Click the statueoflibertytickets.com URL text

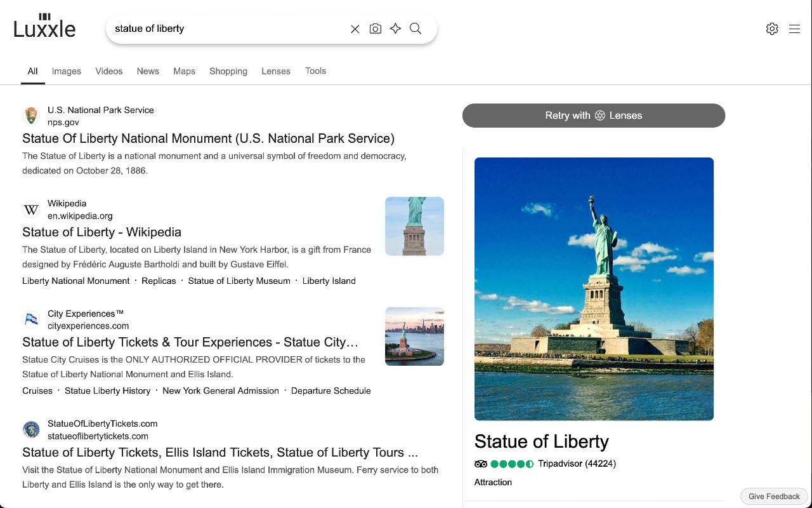[98, 436]
